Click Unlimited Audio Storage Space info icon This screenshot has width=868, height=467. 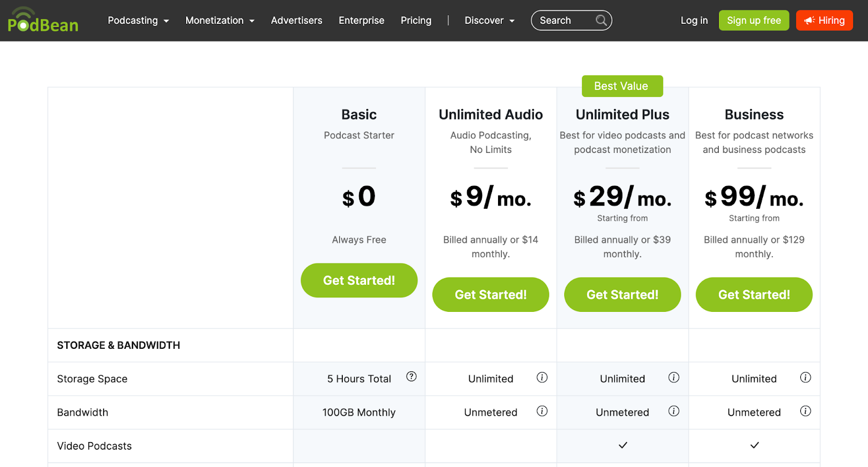[542, 378]
